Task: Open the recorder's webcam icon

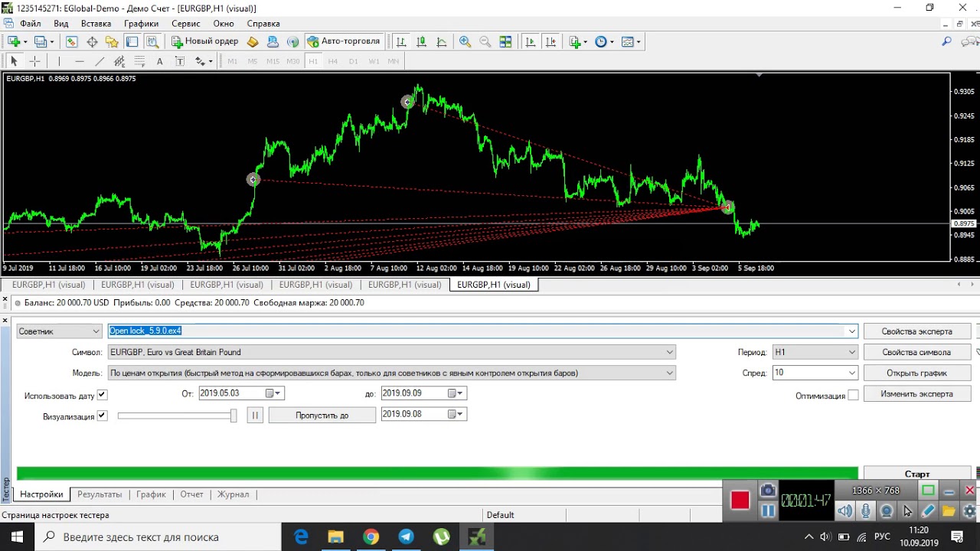Action: [887, 510]
